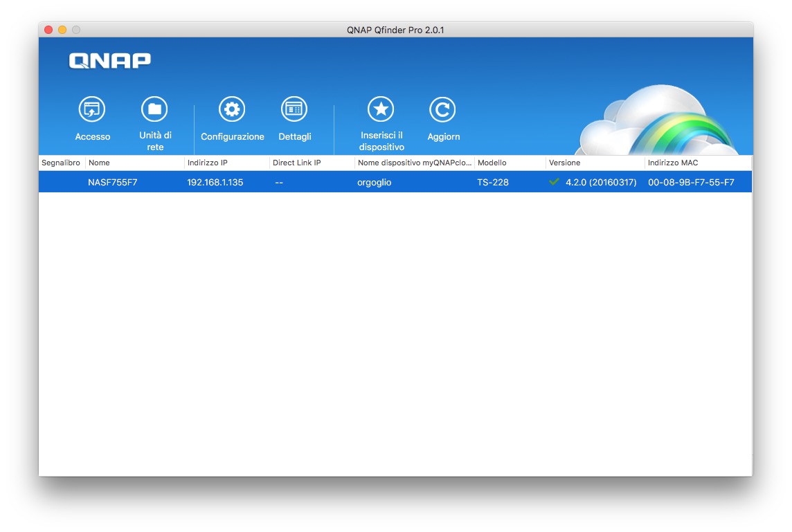
Task: Click myQNAPcloud name orgoglio
Action: (x=375, y=183)
